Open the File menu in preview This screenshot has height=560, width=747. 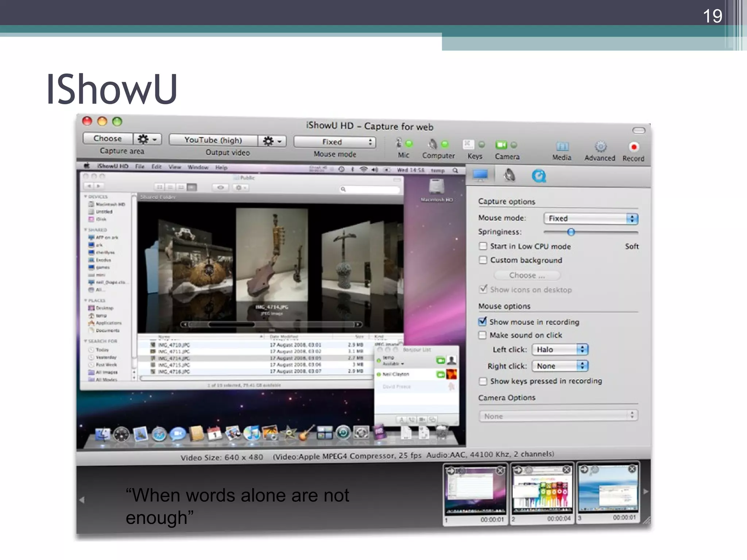click(140, 167)
